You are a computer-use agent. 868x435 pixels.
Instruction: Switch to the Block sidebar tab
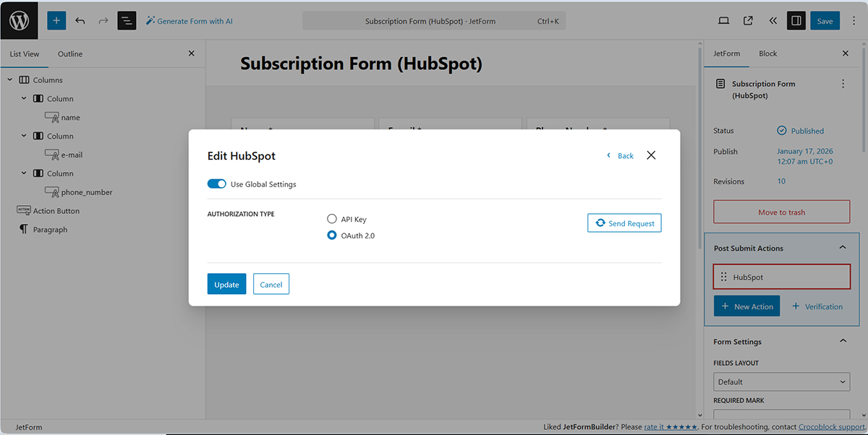[x=768, y=53]
